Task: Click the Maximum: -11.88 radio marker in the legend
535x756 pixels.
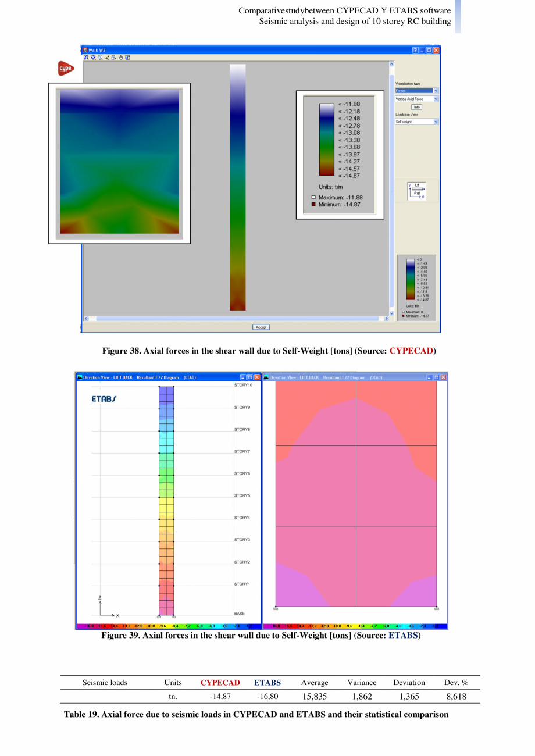Action: [x=312, y=197]
